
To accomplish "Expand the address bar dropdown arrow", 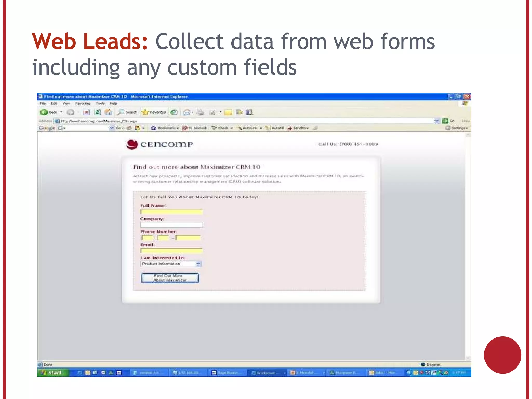I will tap(437, 121).
